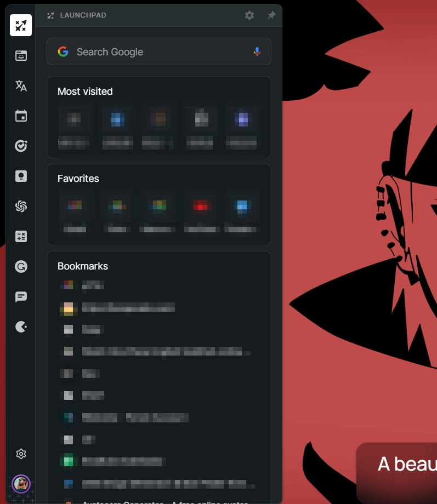Open the chat message sidebar icon

(21, 297)
